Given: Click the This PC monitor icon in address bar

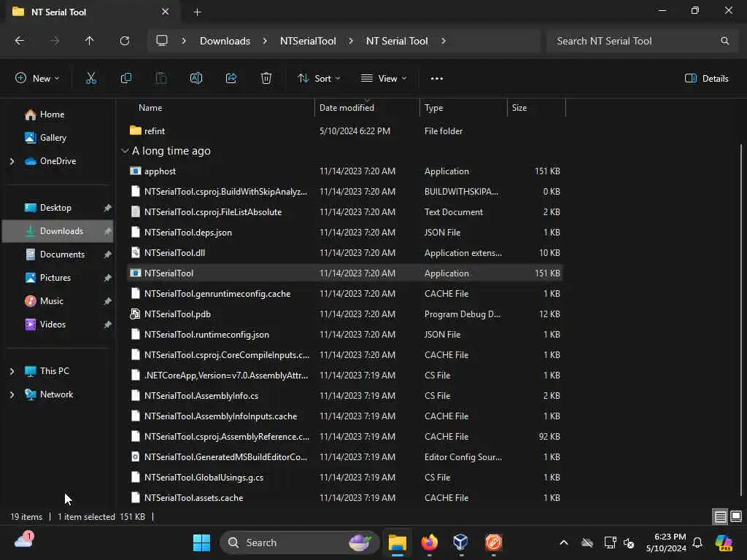Looking at the screenshot, I should (x=162, y=41).
